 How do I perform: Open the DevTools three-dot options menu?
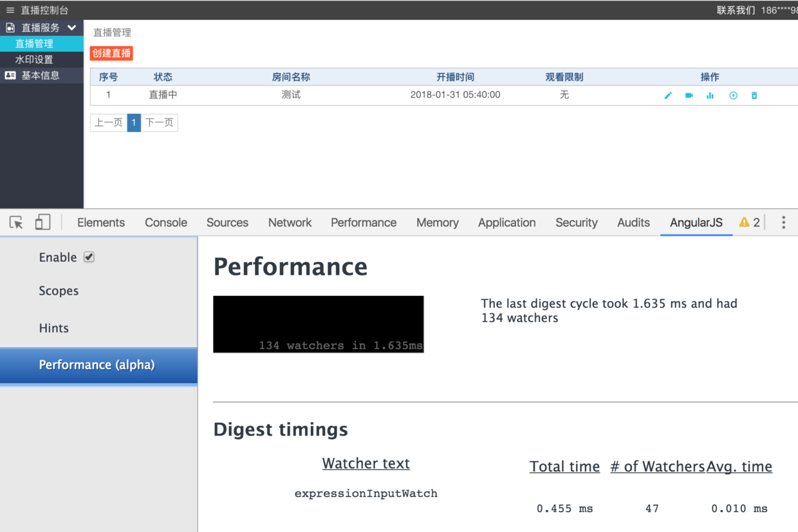(x=783, y=222)
